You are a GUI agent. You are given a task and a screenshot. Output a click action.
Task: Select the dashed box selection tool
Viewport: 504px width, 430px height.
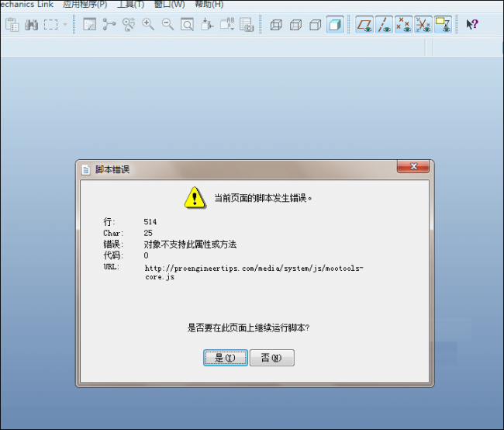pyautogui.click(x=50, y=25)
